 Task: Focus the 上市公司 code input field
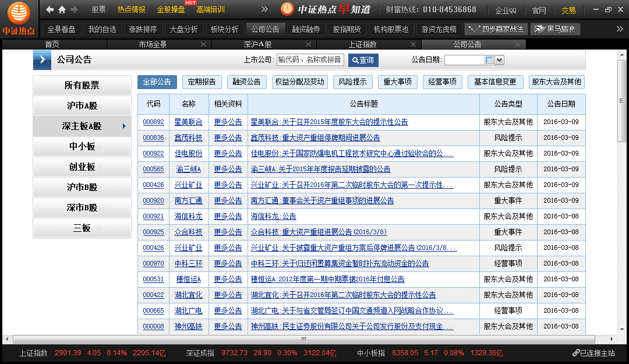[x=310, y=60]
